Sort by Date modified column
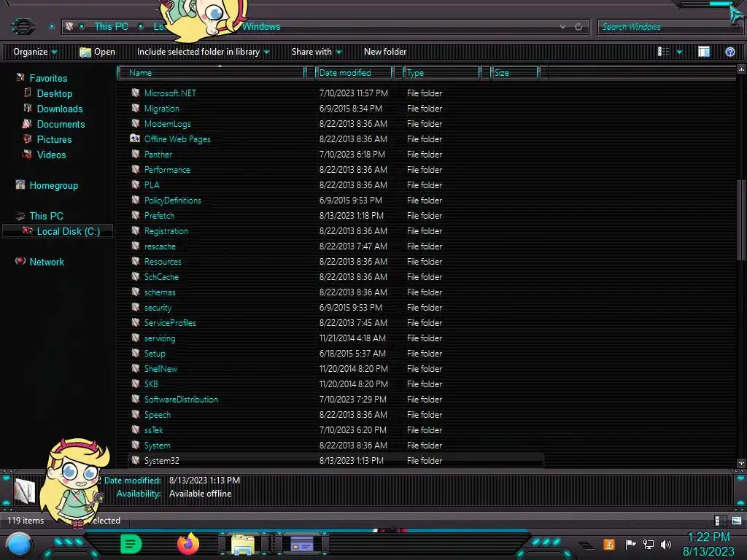Image resolution: width=747 pixels, height=560 pixels. (354, 72)
